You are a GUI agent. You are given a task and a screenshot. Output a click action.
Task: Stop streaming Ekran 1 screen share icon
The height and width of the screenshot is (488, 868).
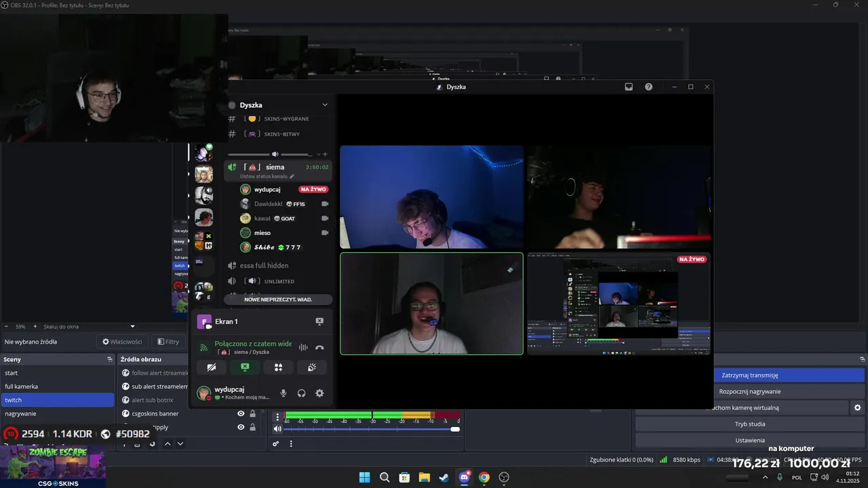319,321
